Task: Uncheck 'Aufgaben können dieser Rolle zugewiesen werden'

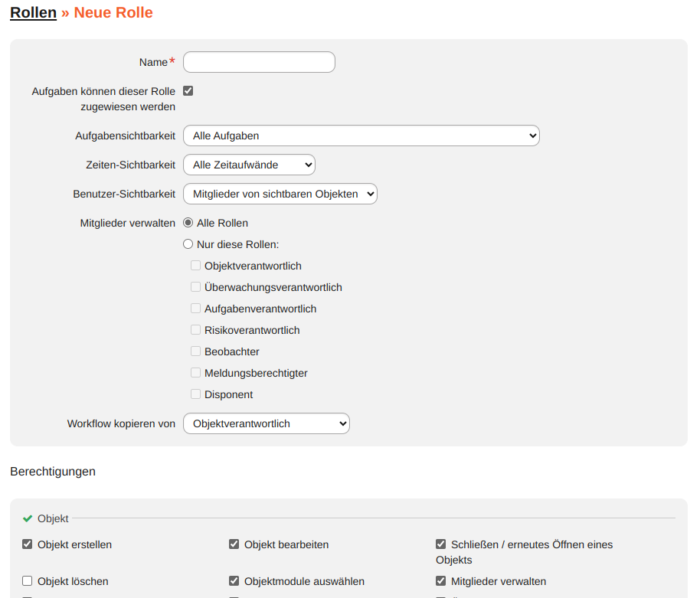Action: (x=188, y=90)
